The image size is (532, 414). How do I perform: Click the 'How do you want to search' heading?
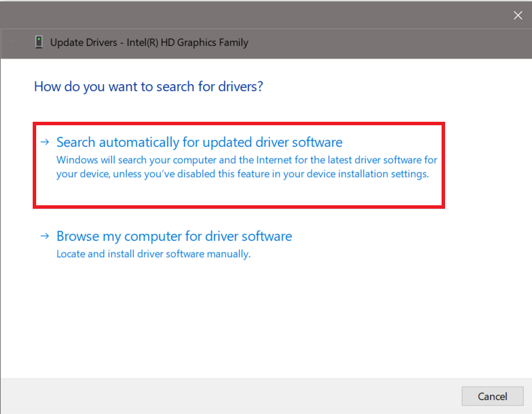click(x=148, y=87)
